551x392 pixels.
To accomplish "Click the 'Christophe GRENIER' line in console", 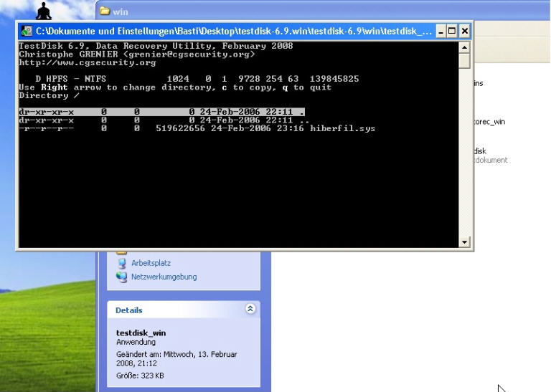I will click(x=137, y=54).
